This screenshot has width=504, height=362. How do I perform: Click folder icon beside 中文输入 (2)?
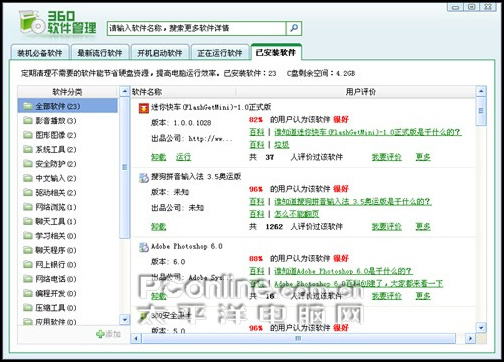pos(28,178)
